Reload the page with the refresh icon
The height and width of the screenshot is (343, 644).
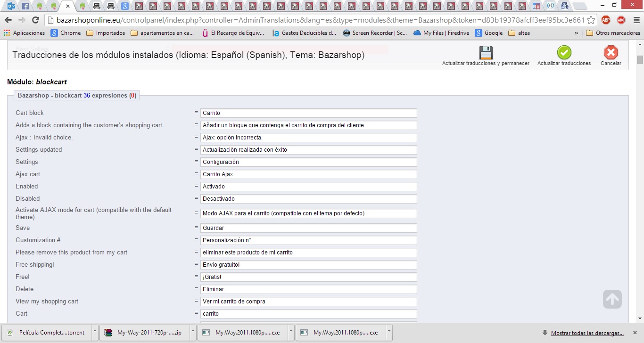tap(35, 20)
